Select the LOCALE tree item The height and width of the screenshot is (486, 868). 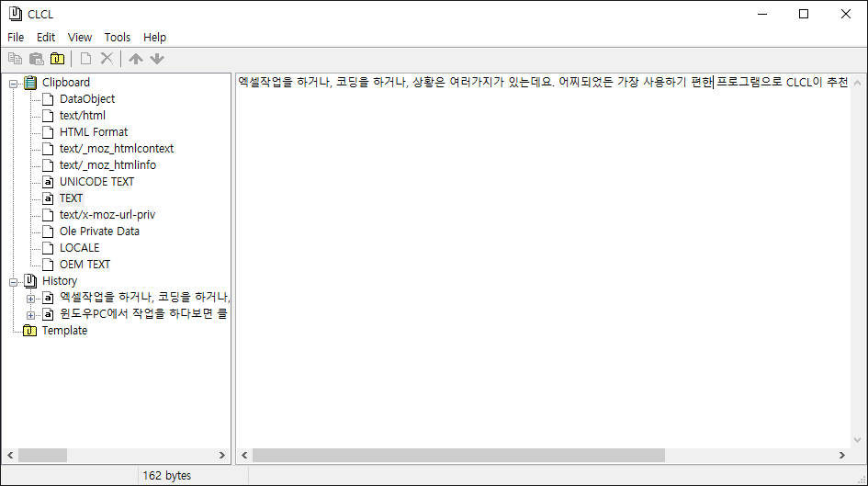coord(80,248)
